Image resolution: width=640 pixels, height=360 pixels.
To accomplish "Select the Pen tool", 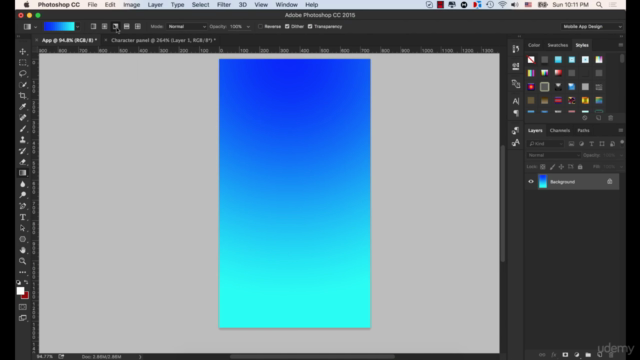I will [x=22, y=206].
